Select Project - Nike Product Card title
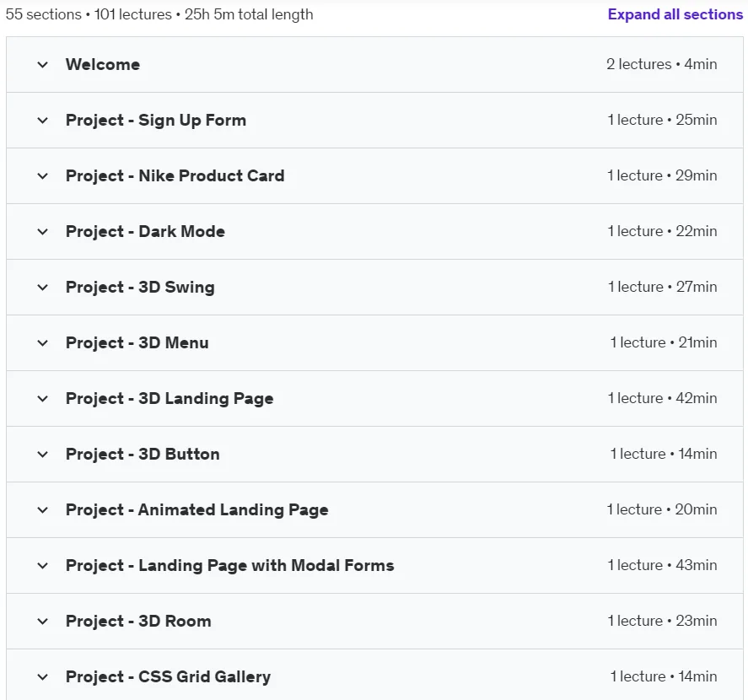The height and width of the screenshot is (700, 748). click(x=175, y=176)
